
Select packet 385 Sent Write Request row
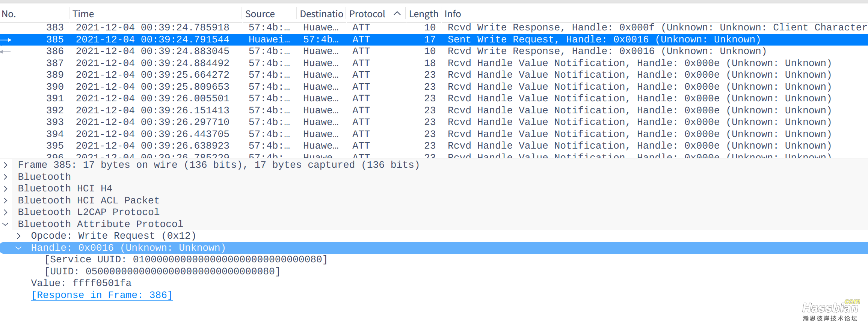point(434,39)
